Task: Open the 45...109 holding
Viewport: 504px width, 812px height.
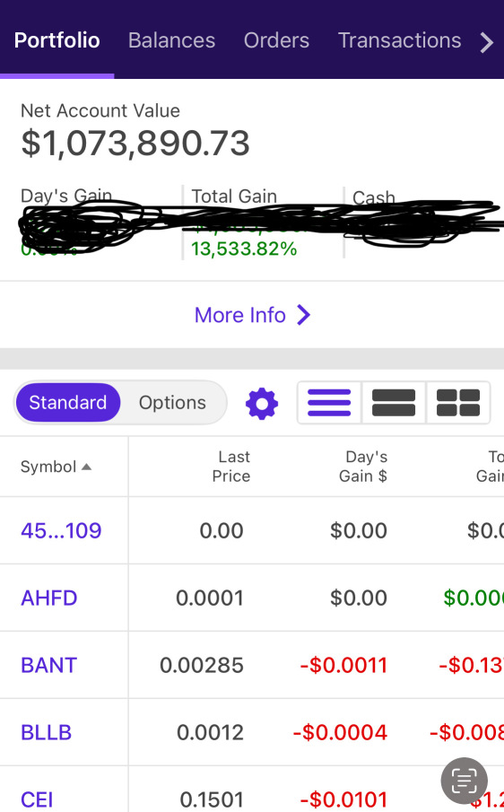Action: [x=61, y=531]
